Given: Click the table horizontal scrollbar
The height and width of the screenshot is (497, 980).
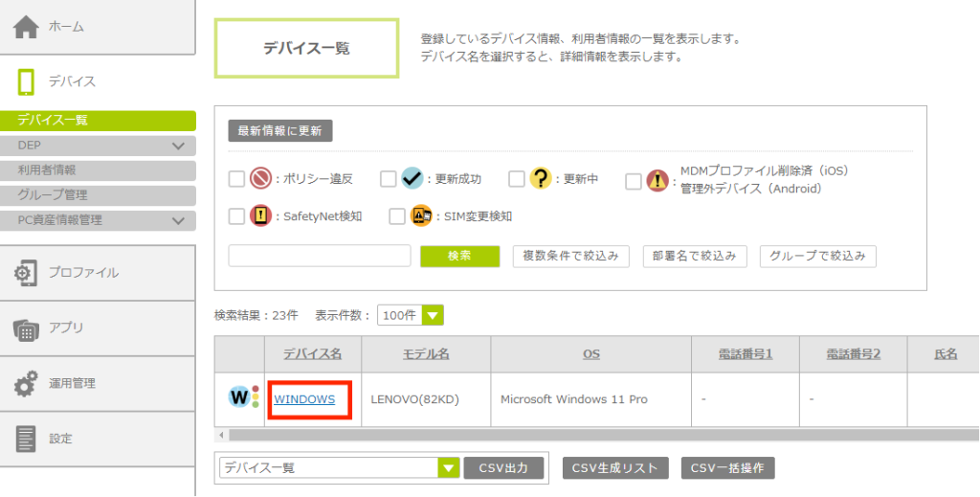Looking at the screenshot, I should (x=603, y=435).
